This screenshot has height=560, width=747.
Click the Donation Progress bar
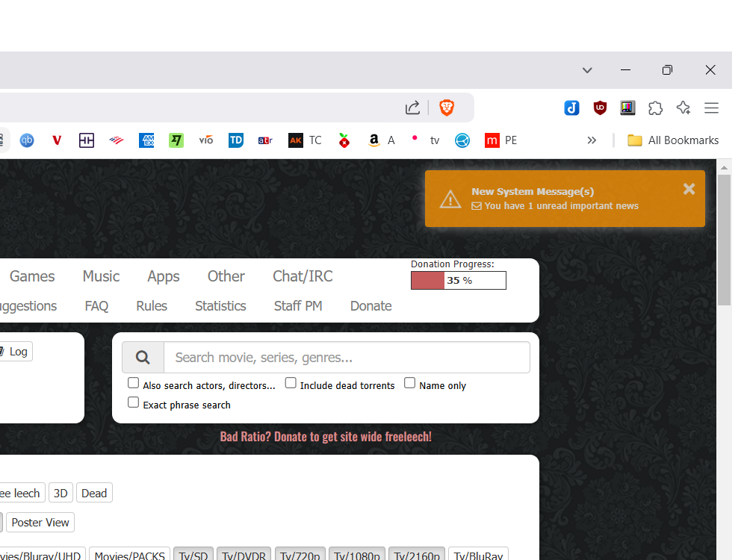coord(458,281)
